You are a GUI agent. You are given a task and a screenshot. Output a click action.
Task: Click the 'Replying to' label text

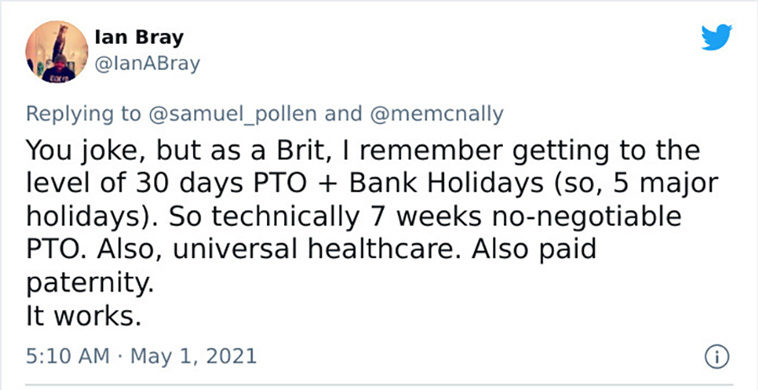(83, 114)
